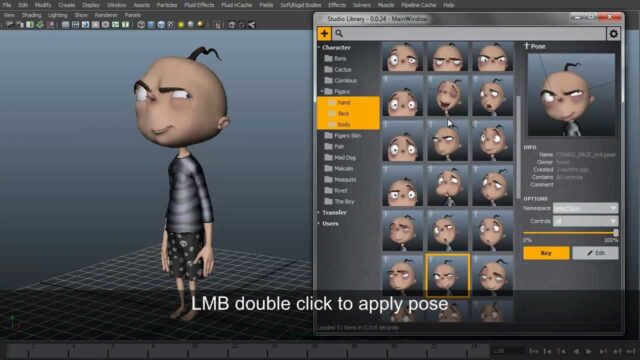
Task: Collapse the Character tree section
Action: pos(319,47)
